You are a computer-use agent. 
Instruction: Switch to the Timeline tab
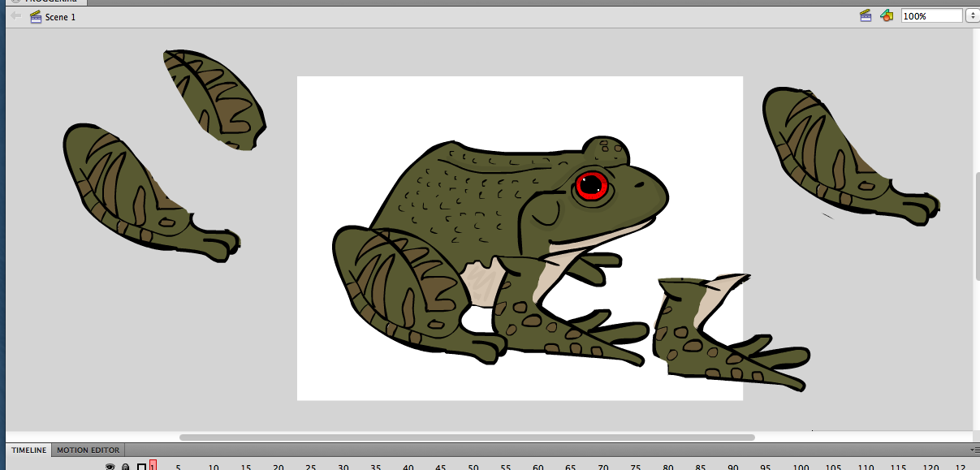point(29,450)
